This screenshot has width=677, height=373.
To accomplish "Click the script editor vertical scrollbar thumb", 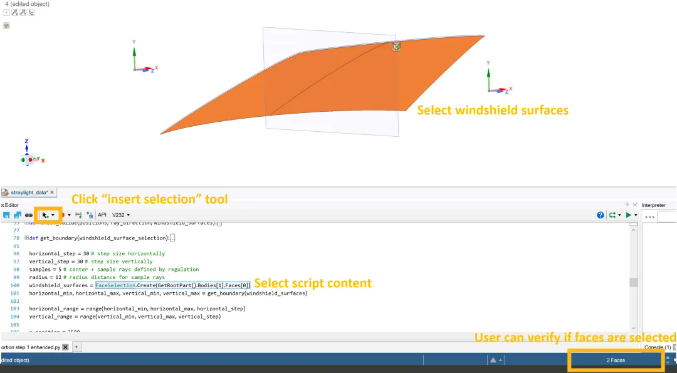I will click(x=633, y=282).
